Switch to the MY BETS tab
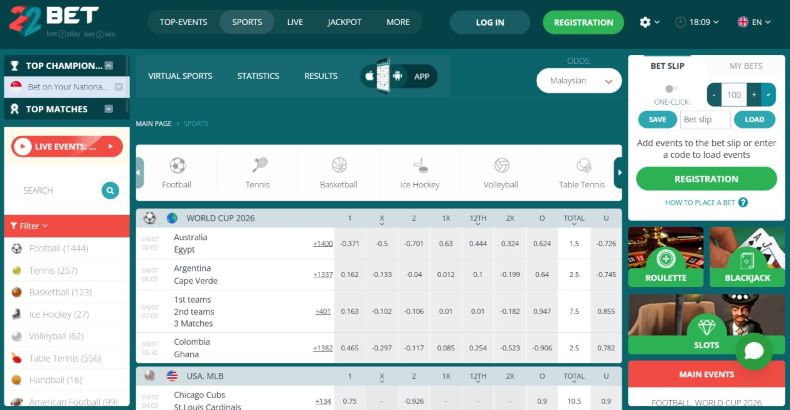This screenshot has height=410, width=790. (x=746, y=66)
